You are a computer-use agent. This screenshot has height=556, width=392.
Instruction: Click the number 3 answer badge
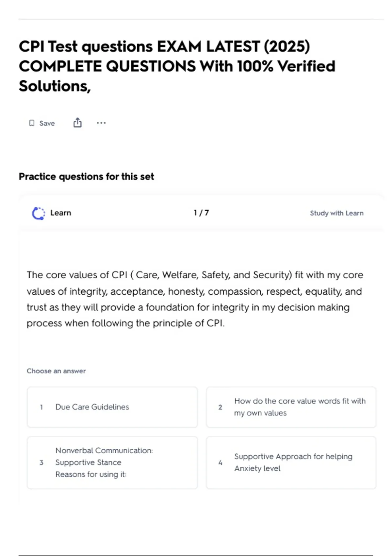(41, 462)
